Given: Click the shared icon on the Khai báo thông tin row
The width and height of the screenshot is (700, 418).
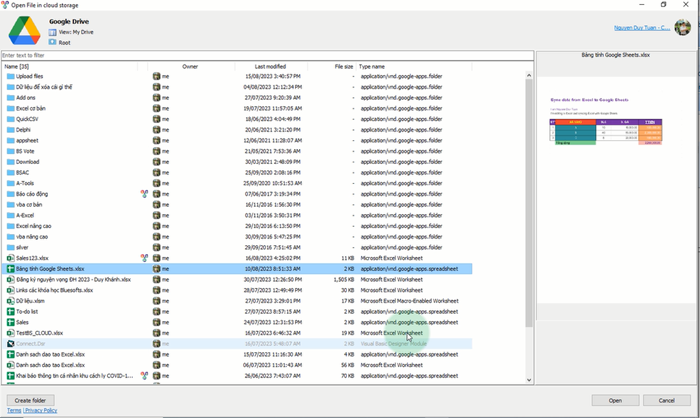Looking at the screenshot, I should pos(144,376).
